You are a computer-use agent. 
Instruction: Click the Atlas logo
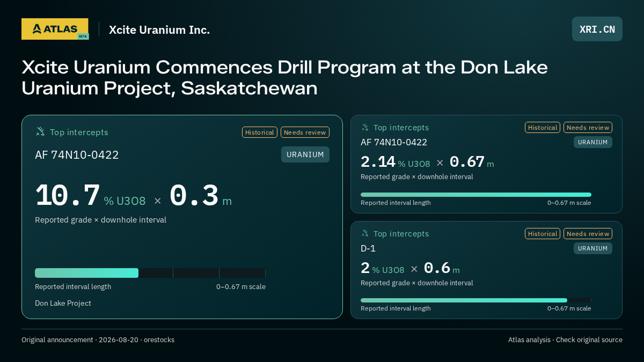coord(55,29)
